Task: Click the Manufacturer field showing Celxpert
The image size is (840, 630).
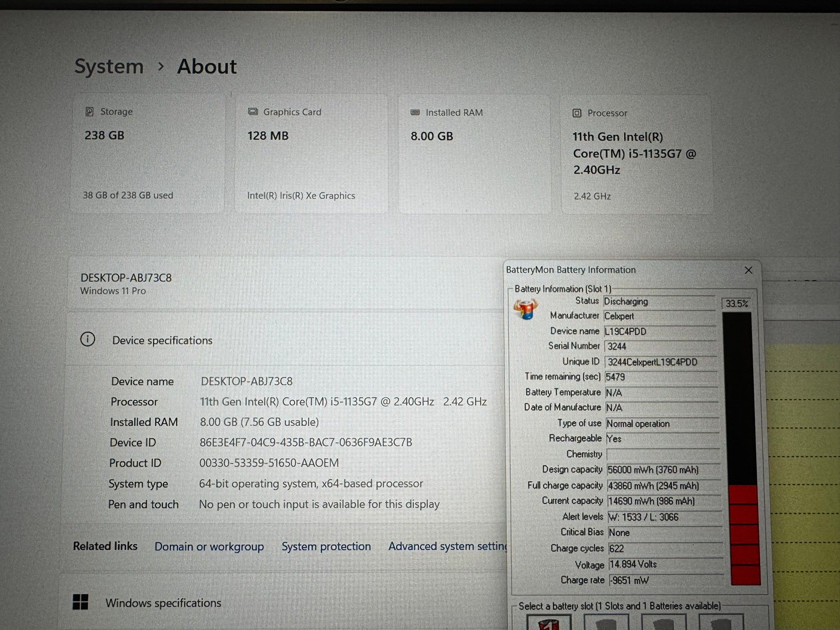Action: 660,316
